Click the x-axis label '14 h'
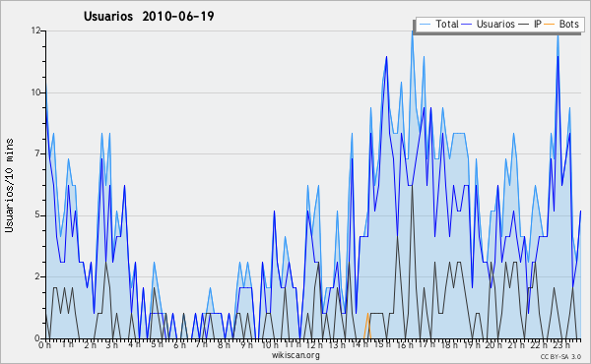 pyautogui.click(x=360, y=344)
